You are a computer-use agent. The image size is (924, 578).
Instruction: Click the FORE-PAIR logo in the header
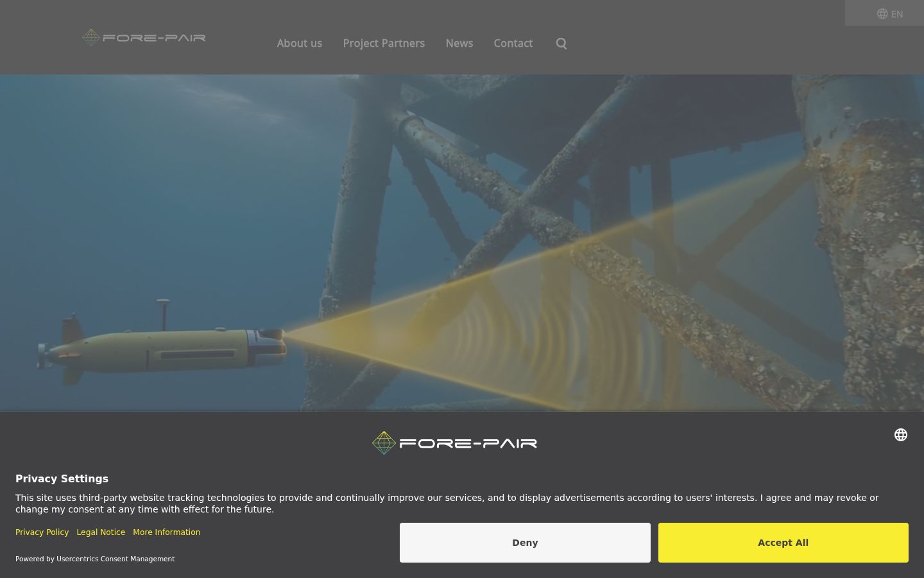[x=144, y=37]
